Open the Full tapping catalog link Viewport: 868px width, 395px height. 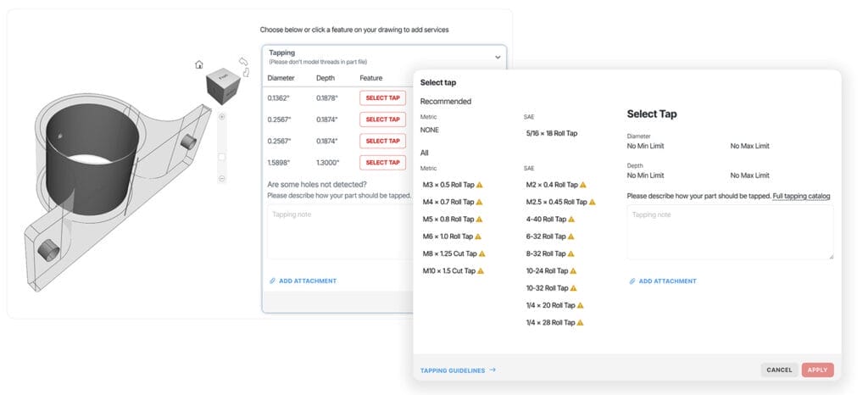[x=801, y=196]
